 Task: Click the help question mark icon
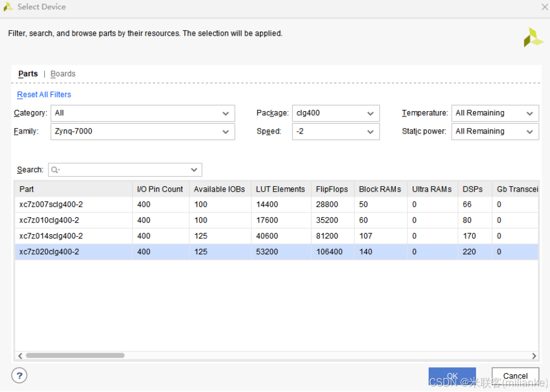point(19,376)
